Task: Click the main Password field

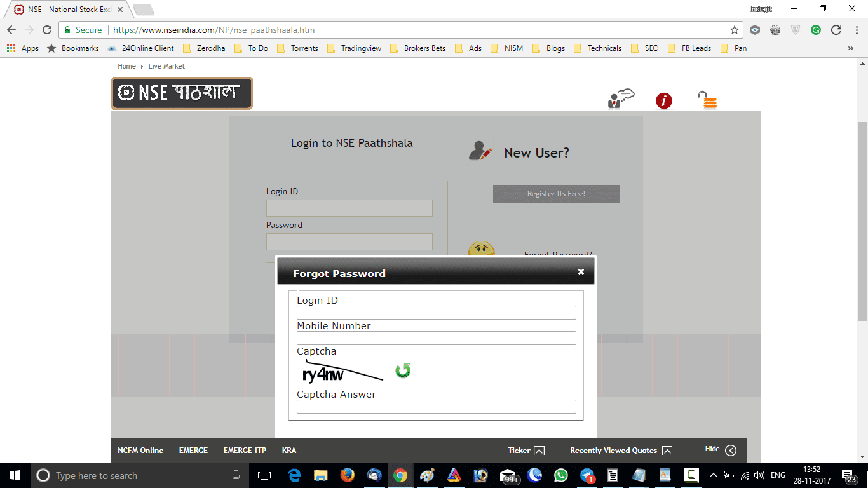Action: click(x=349, y=241)
